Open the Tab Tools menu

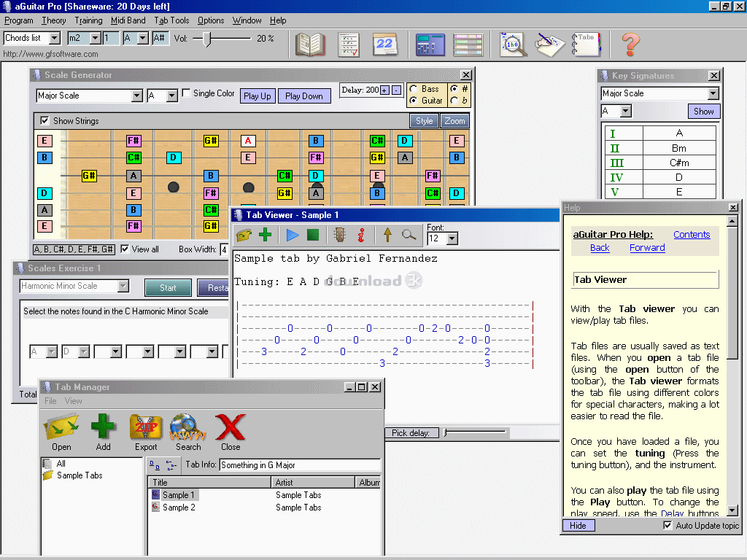tap(171, 20)
